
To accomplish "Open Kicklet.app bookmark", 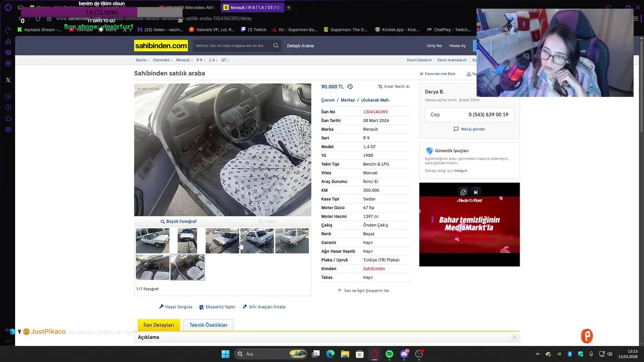I will coord(397,30).
